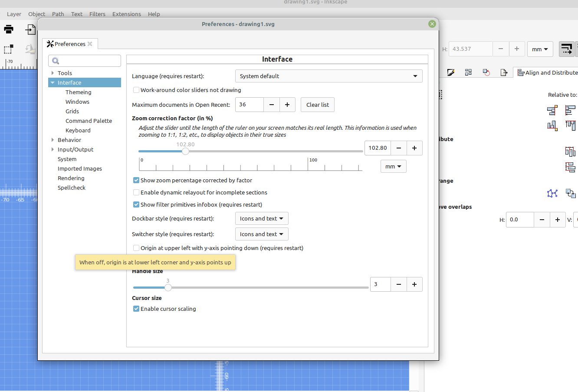This screenshot has width=578, height=392.
Task: Click the Import document icon in toolbar
Action: [30, 30]
